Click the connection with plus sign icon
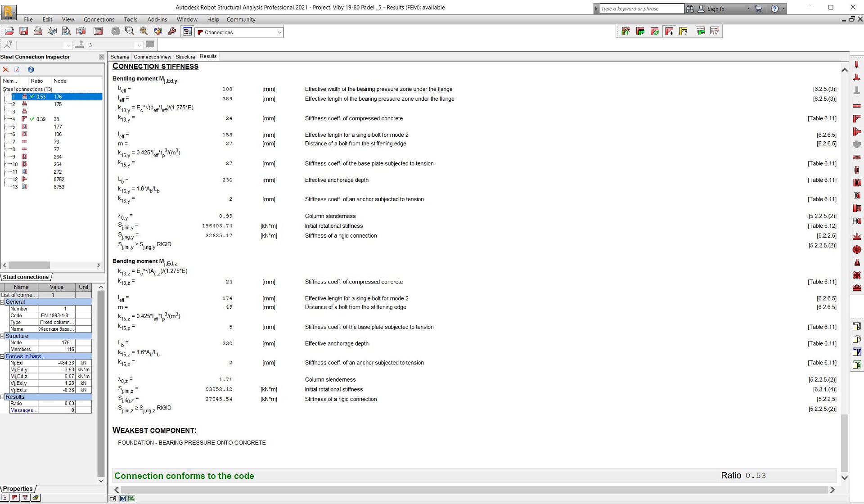Screen dimensions: 864x504 coord(669,31)
